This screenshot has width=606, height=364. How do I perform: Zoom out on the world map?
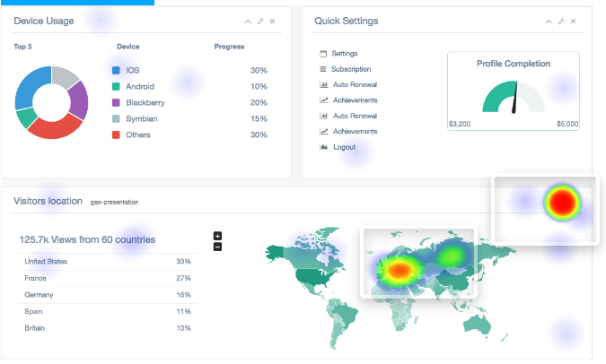(x=217, y=247)
